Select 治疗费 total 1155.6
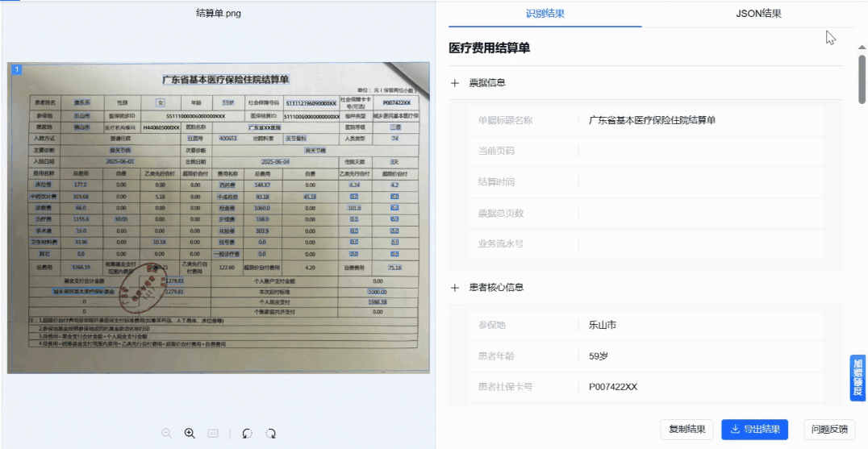The height and width of the screenshot is (449, 868). (x=81, y=219)
